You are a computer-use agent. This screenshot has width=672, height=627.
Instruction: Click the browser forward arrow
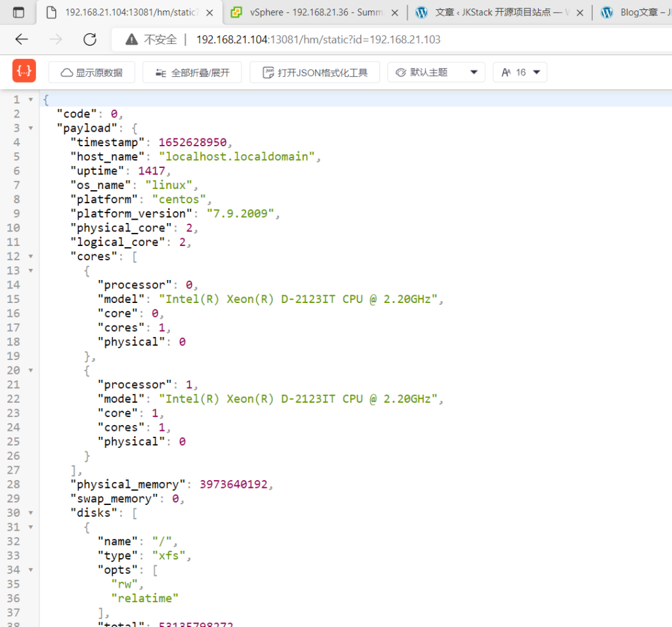(56, 39)
